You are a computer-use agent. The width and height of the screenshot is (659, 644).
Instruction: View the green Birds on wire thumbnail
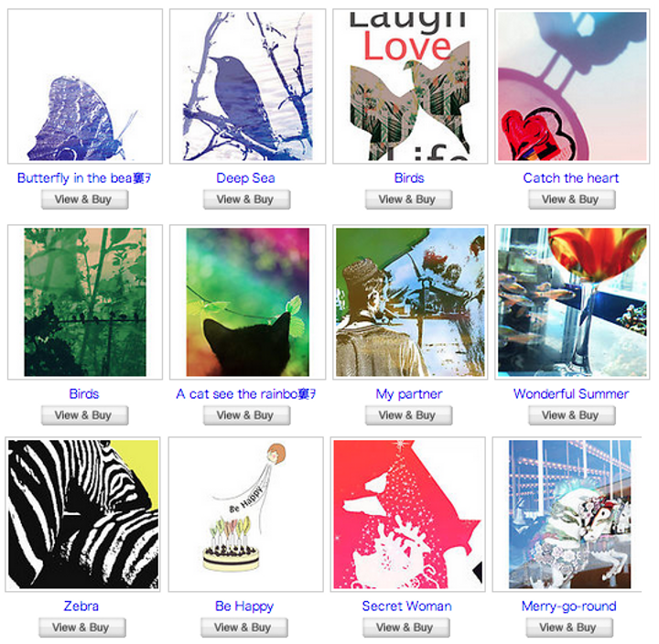pyautogui.click(x=85, y=302)
